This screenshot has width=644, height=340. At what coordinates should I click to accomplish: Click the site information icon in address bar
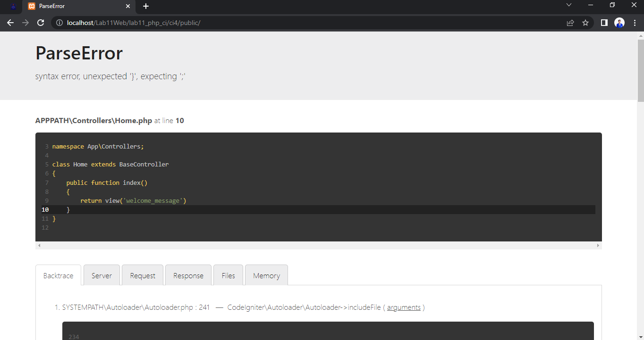[x=59, y=22]
